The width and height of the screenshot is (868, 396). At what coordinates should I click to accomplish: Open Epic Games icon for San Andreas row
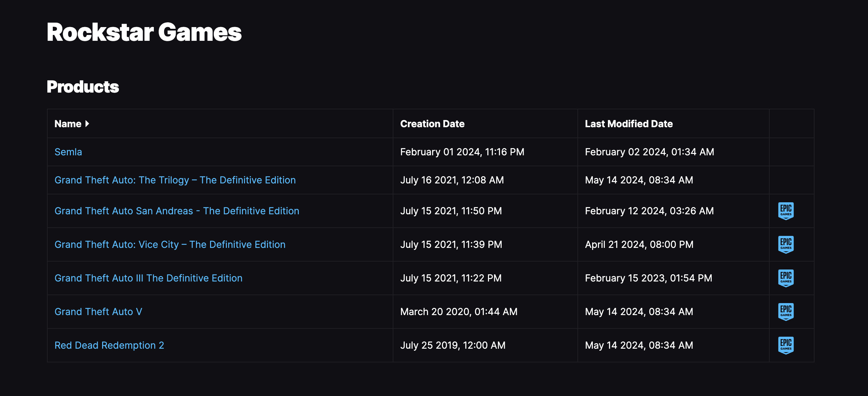[786, 211]
